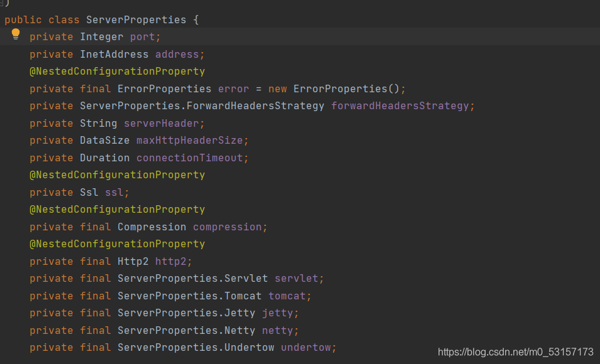The width and height of the screenshot is (600, 364).
Task: Click ServerProperties.Servlet type
Action: click(192, 279)
